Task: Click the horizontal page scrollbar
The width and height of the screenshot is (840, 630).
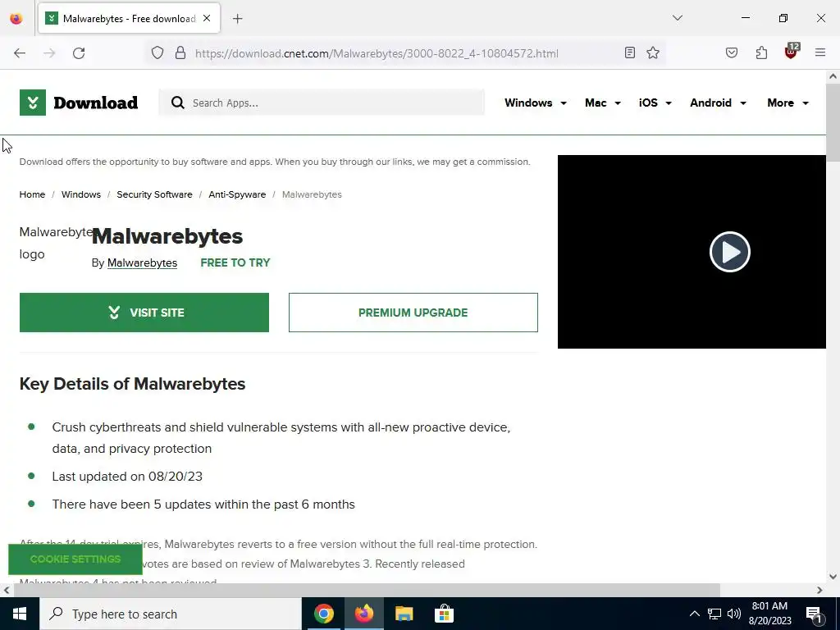Action: [367, 590]
